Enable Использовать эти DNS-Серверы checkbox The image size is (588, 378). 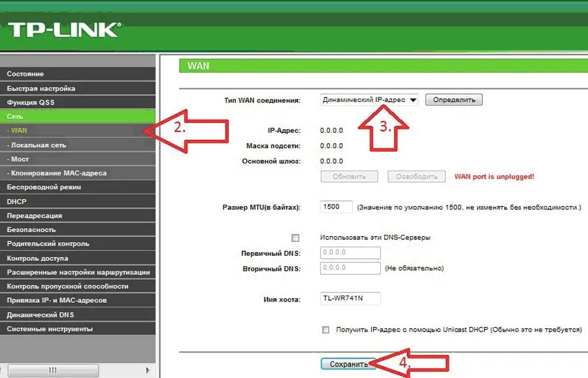coord(295,237)
